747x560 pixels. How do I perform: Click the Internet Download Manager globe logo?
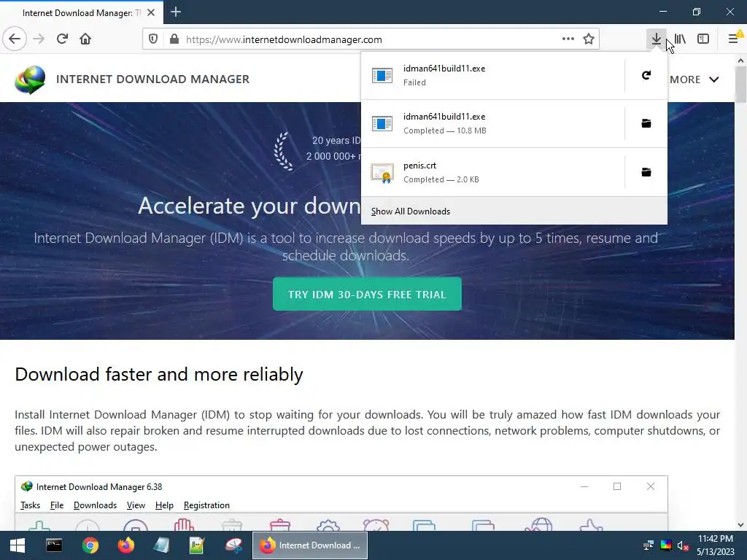(x=30, y=79)
